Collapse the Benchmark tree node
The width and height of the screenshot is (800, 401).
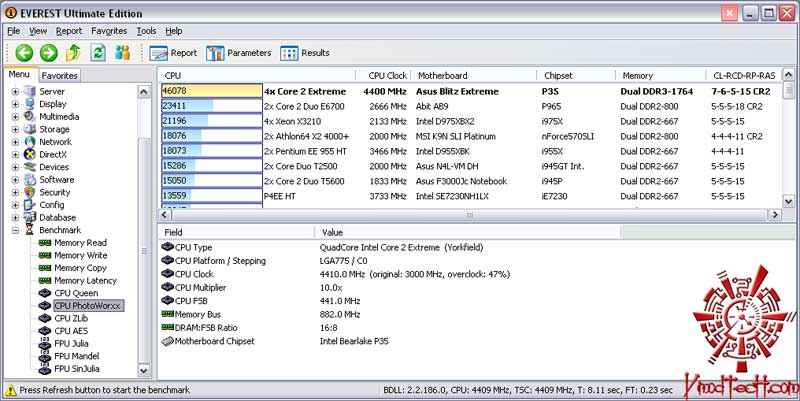click(x=15, y=231)
